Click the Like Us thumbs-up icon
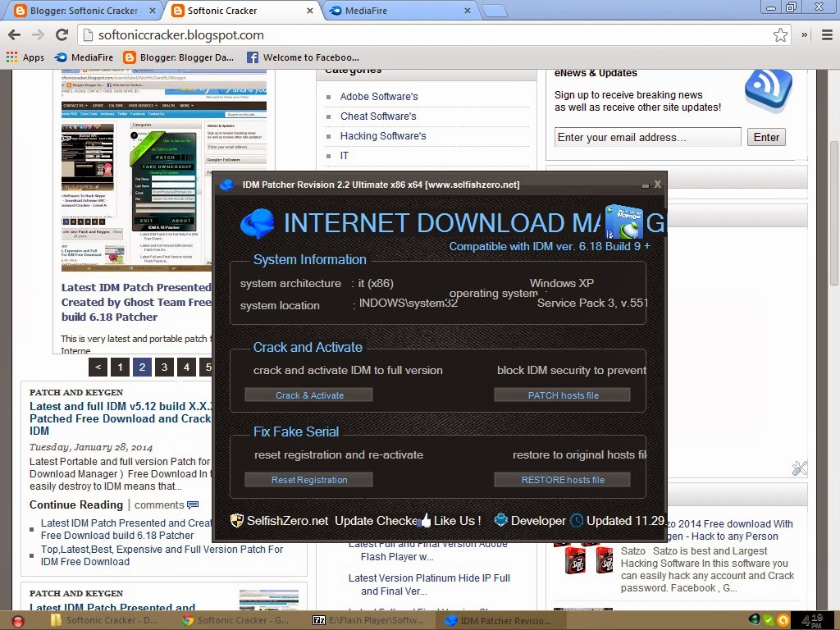This screenshot has height=630, width=840. click(426, 520)
